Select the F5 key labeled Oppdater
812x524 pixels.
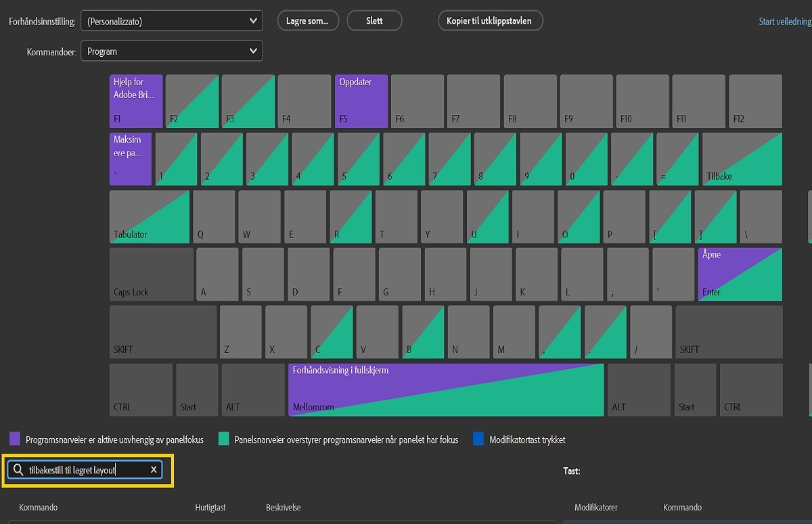[361, 101]
